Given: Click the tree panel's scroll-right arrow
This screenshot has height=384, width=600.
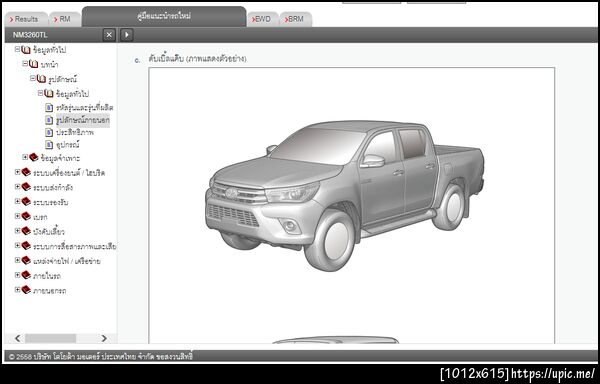Looking at the screenshot, I should [104, 338].
